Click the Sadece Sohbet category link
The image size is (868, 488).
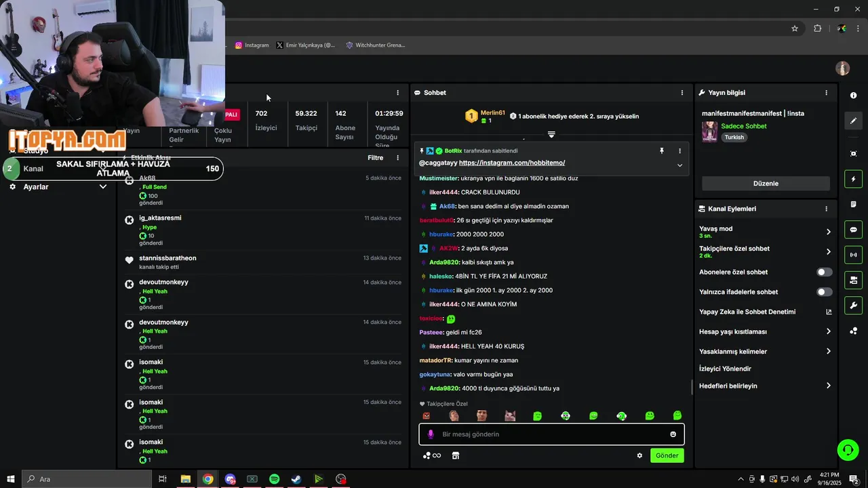744,126
